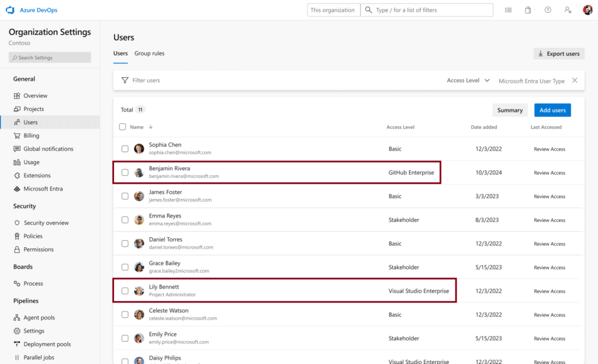Click the Add users button
This screenshot has height=364, width=598.
pos(552,110)
